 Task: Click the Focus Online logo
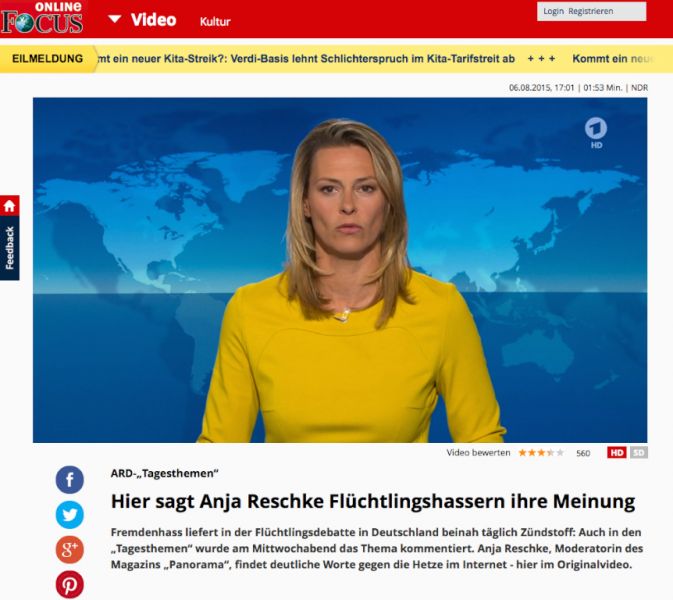point(42,18)
